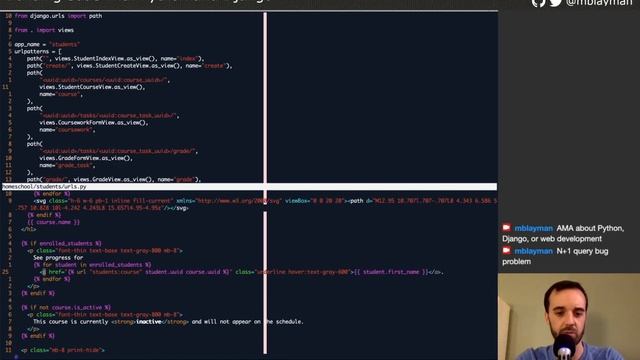Viewport: 640px width, 360px height.
Task: Click chat message 'AMA about Python, Django, or web development'
Action: (563, 233)
